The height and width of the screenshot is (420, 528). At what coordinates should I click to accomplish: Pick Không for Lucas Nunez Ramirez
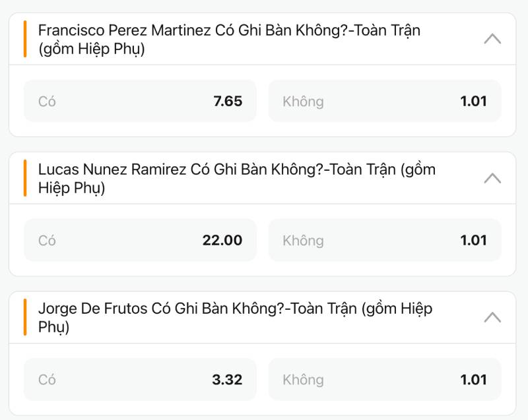(x=384, y=241)
